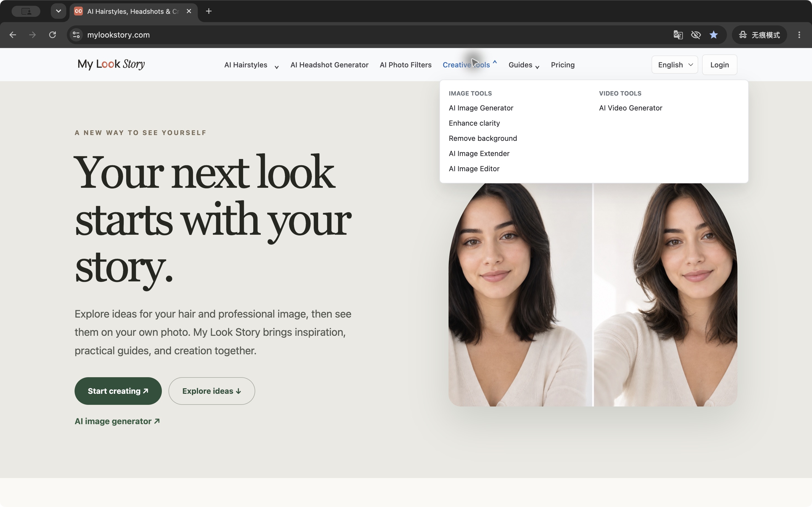Go back to the previous page
Image resolution: width=812 pixels, height=507 pixels.
tap(13, 35)
